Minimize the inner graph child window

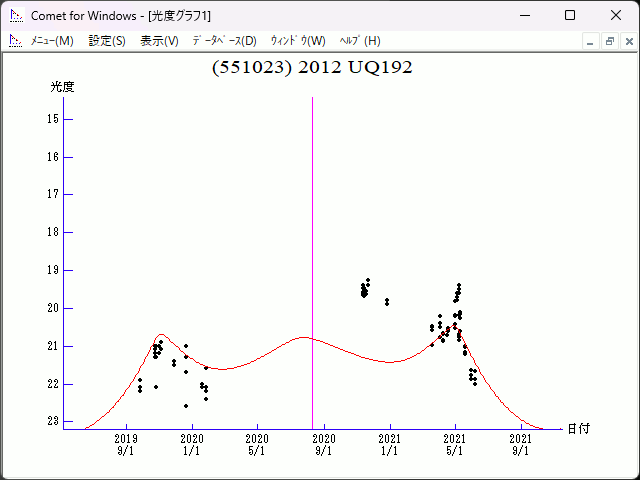[591, 41]
